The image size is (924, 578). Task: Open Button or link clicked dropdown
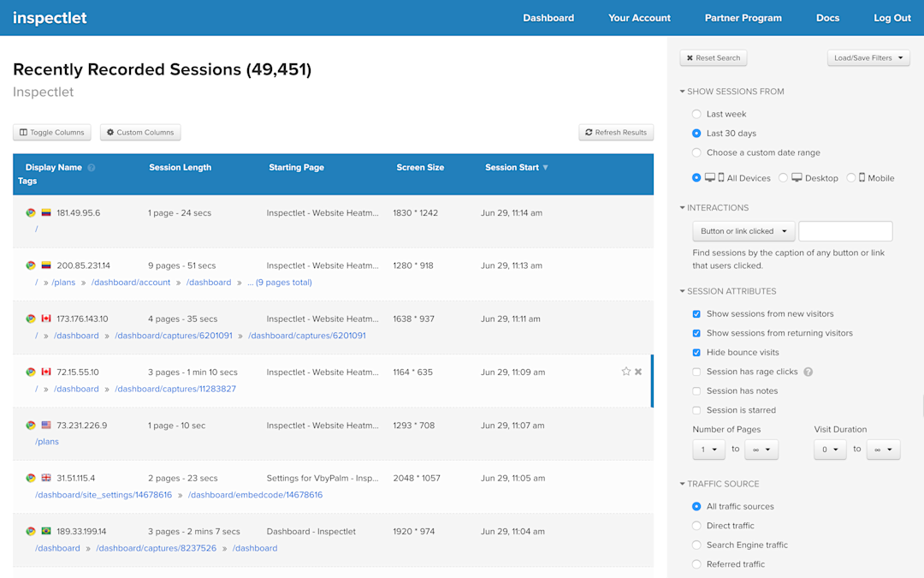(x=743, y=231)
